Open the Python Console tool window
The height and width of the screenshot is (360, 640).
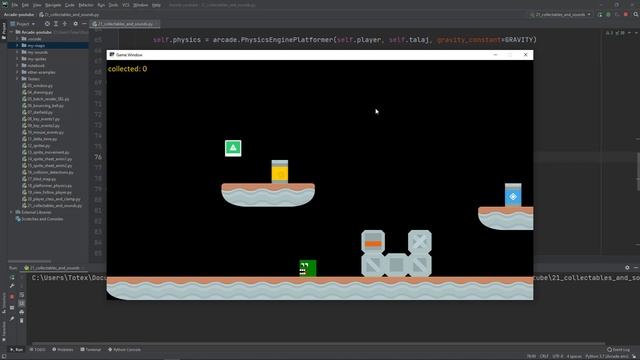tap(124, 350)
